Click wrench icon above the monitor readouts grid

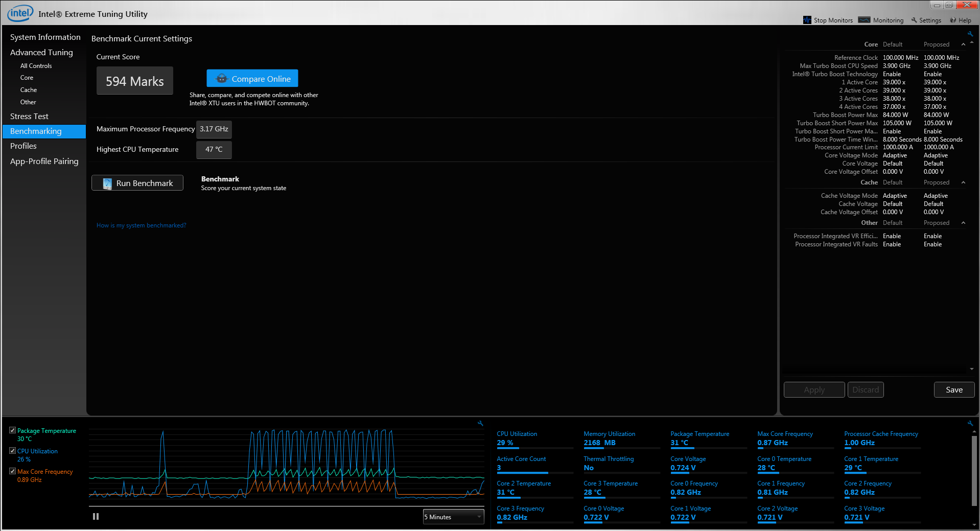coord(970,423)
